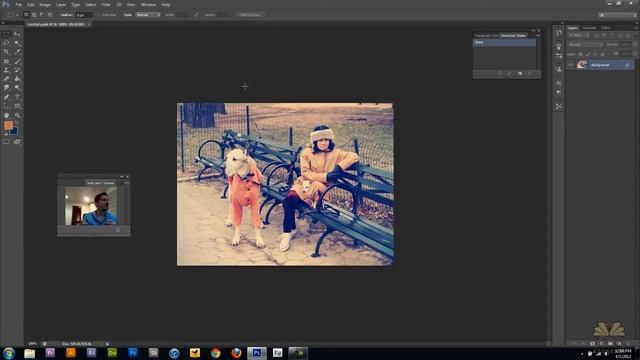Open the dark blue background color swatch
Image resolution: width=640 pixels, height=360 pixels.
point(14,131)
